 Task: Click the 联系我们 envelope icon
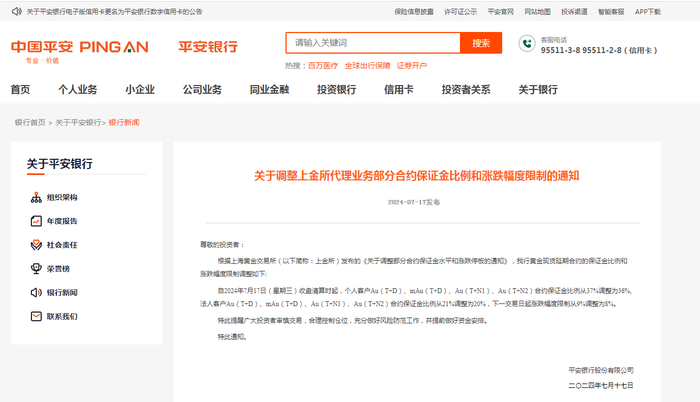pos(36,316)
